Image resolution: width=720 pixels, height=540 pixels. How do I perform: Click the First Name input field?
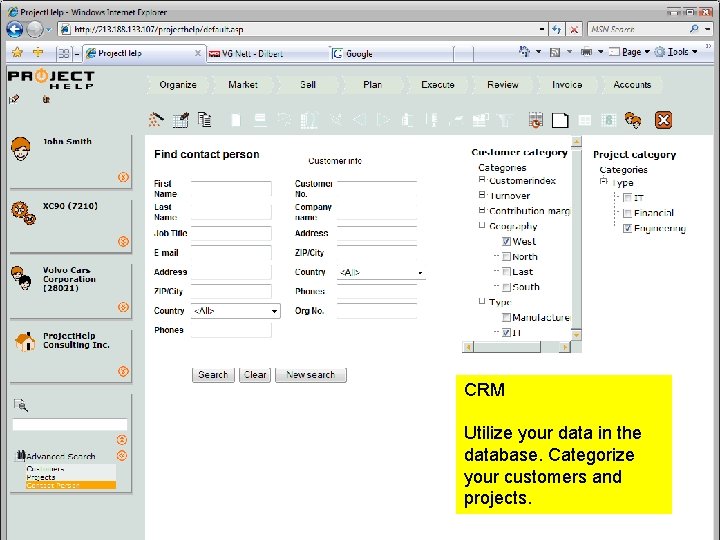pyautogui.click(x=231, y=189)
